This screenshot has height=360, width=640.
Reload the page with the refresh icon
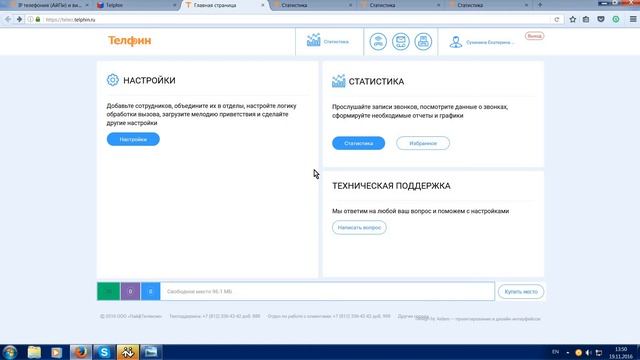click(x=556, y=19)
